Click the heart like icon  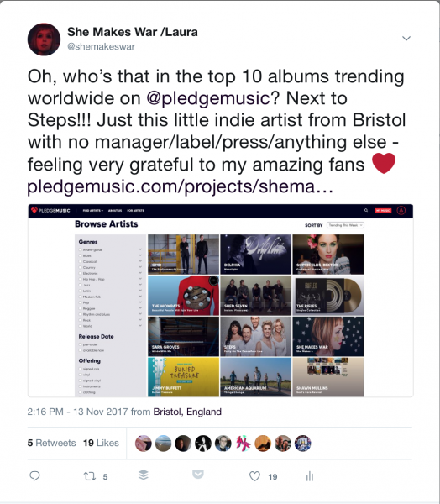coord(254,476)
